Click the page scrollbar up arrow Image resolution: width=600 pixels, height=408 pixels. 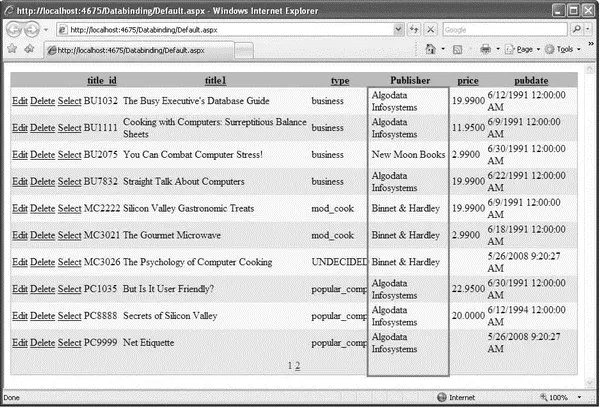[589, 69]
